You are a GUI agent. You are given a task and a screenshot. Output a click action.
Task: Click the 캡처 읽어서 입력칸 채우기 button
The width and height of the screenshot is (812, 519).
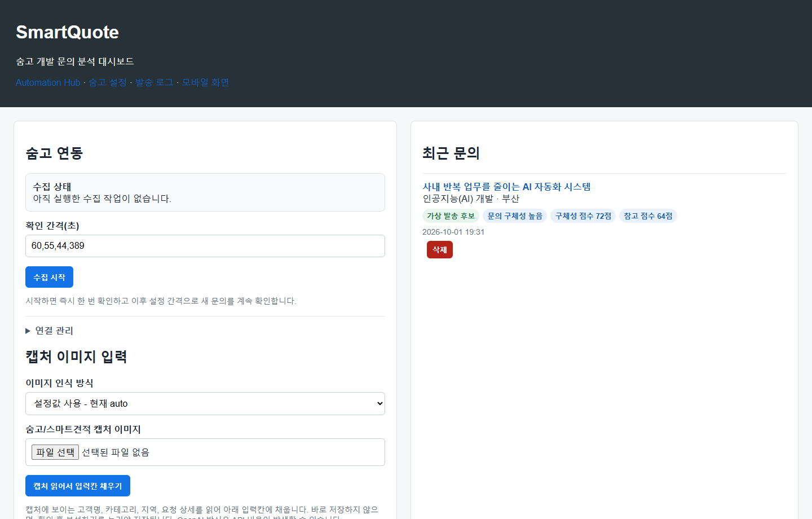[x=78, y=486]
